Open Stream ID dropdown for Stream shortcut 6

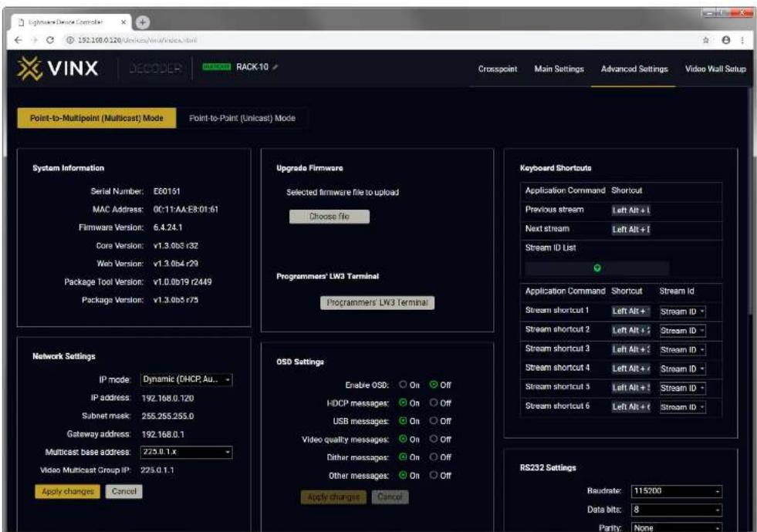tap(682, 407)
